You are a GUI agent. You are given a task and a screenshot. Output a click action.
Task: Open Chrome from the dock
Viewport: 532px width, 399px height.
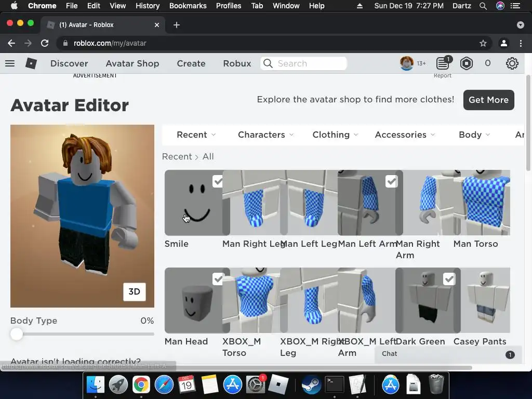[141, 384]
